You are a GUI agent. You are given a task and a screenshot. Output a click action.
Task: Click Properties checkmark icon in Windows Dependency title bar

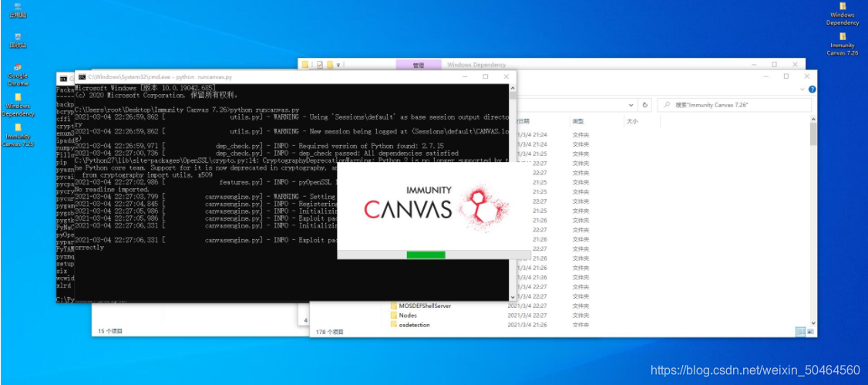[x=320, y=65]
